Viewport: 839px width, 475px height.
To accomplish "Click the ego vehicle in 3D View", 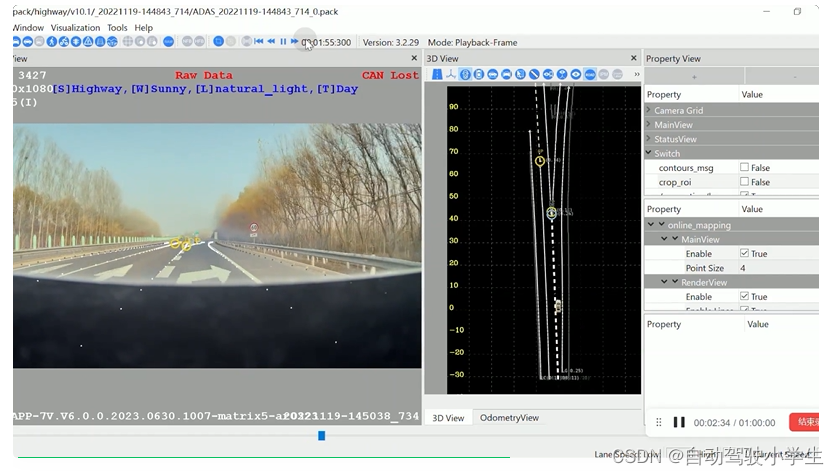I will (x=558, y=306).
